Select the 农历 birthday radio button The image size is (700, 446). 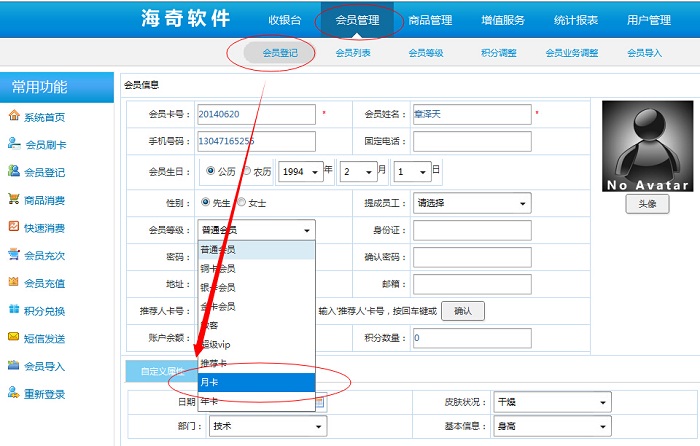pos(246,171)
